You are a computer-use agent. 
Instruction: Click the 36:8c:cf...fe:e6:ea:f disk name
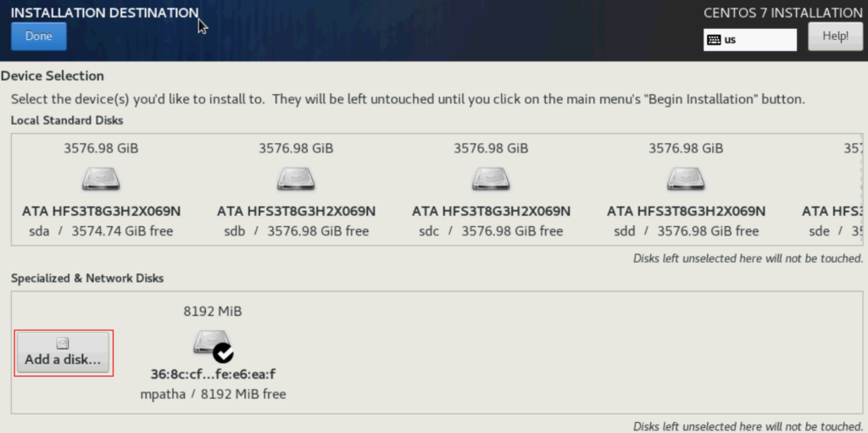(213, 374)
